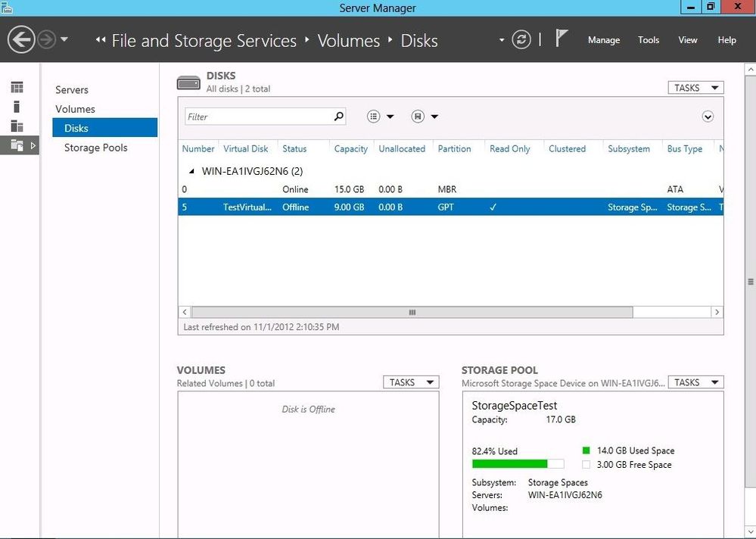Image resolution: width=756 pixels, height=539 pixels.
Task: Open the notifications flag
Action: (561, 39)
